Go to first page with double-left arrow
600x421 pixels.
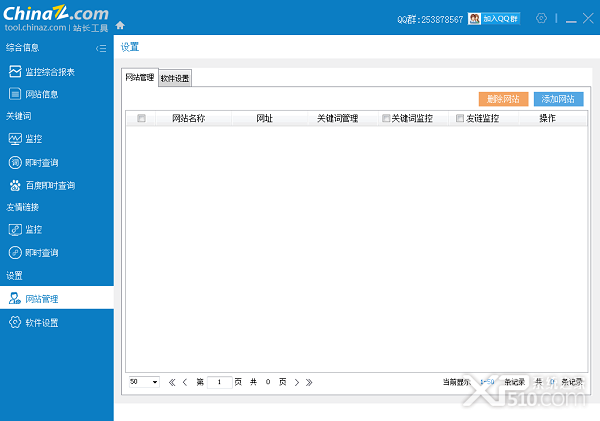click(x=172, y=382)
